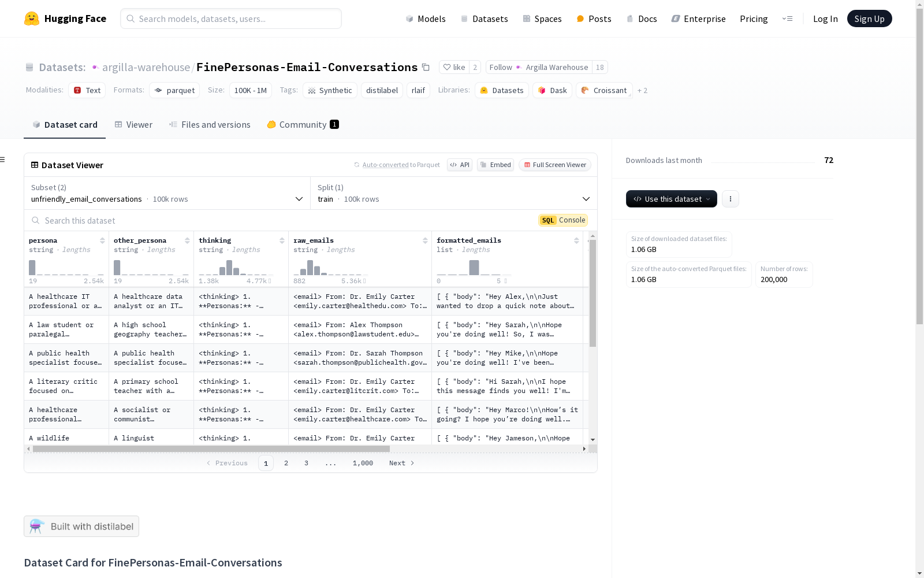The height and width of the screenshot is (578, 924).
Task: Open the Pricing page
Action: click(x=754, y=18)
